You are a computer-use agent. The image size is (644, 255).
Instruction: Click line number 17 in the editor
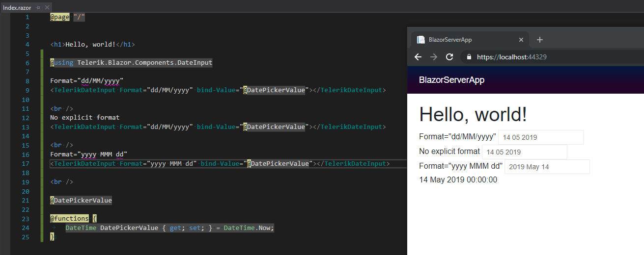pos(27,163)
